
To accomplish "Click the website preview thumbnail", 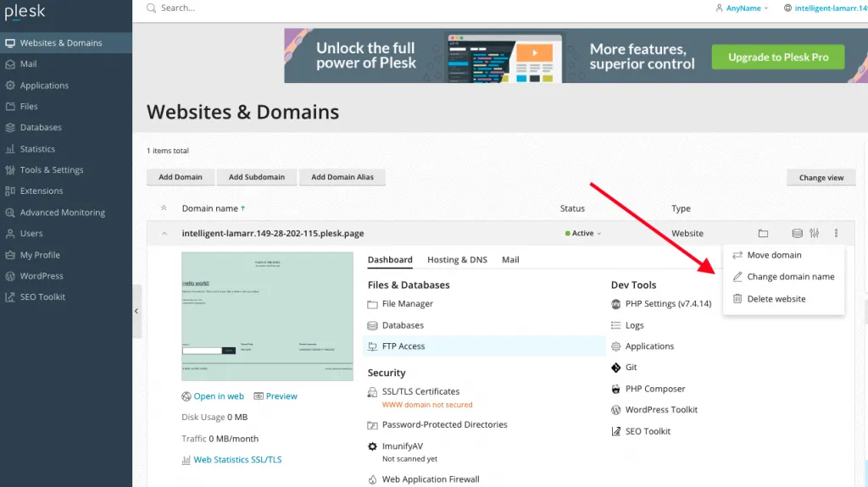I will click(x=267, y=317).
